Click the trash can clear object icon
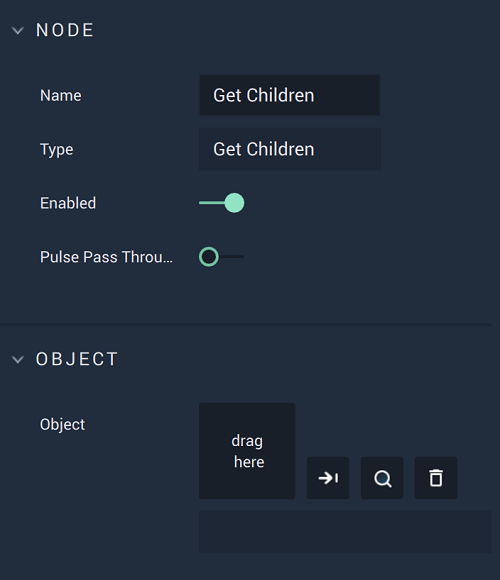This screenshot has height=580, width=500. click(x=436, y=478)
